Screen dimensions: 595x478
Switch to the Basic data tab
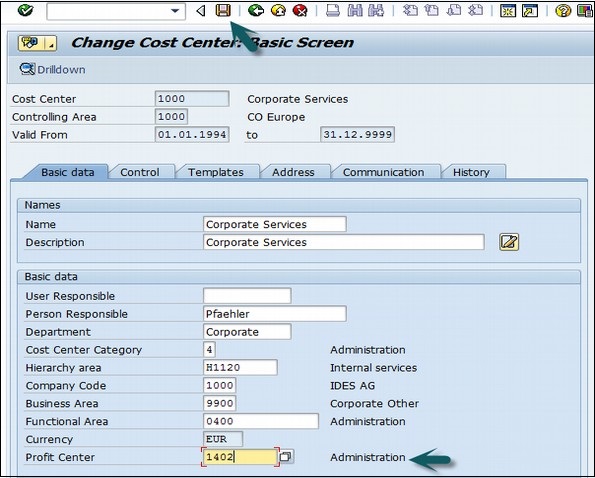(x=68, y=172)
